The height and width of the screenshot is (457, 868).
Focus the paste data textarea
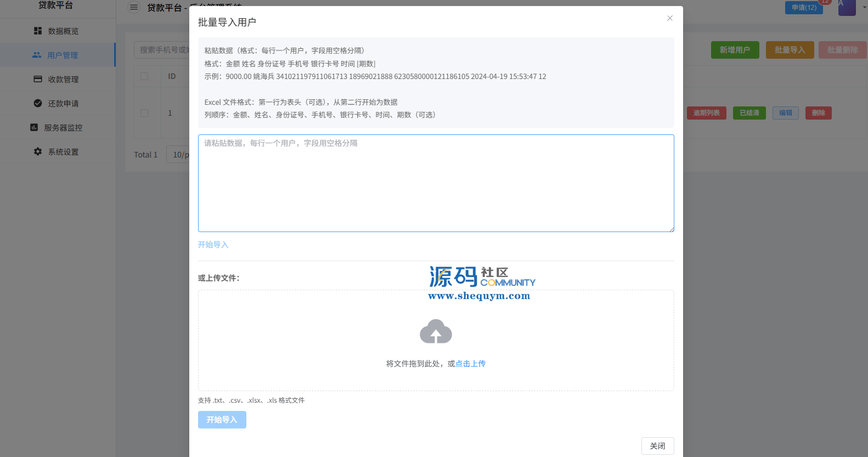coord(436,183)
